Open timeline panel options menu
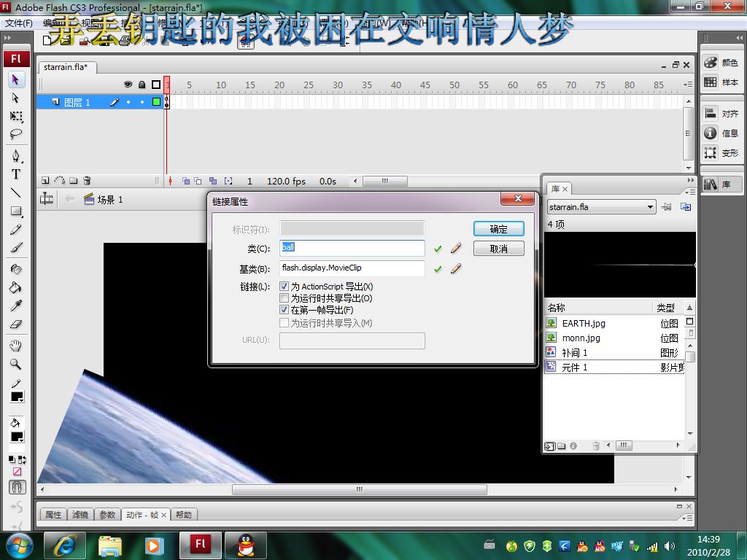This screenshot has width=747, height=560. click(688, 85)
